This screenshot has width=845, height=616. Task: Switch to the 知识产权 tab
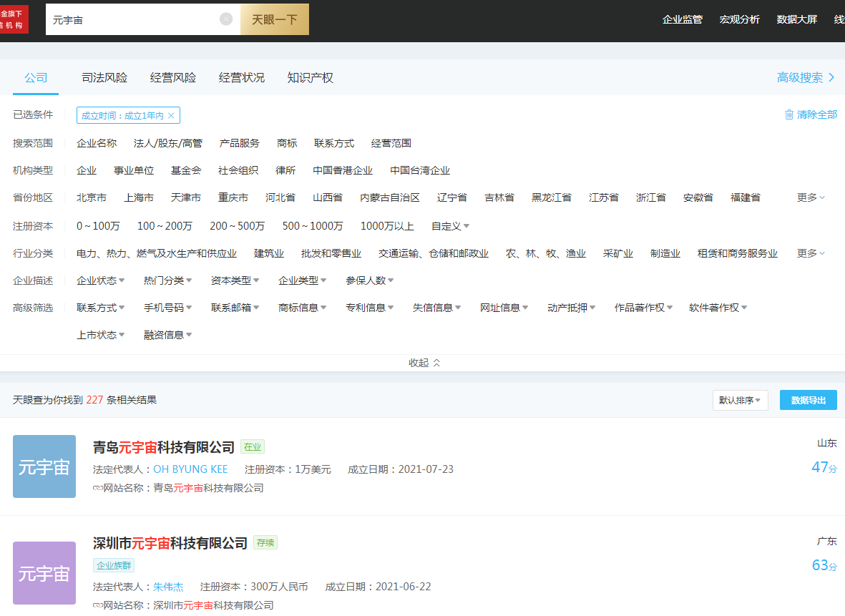coord(311,78)
